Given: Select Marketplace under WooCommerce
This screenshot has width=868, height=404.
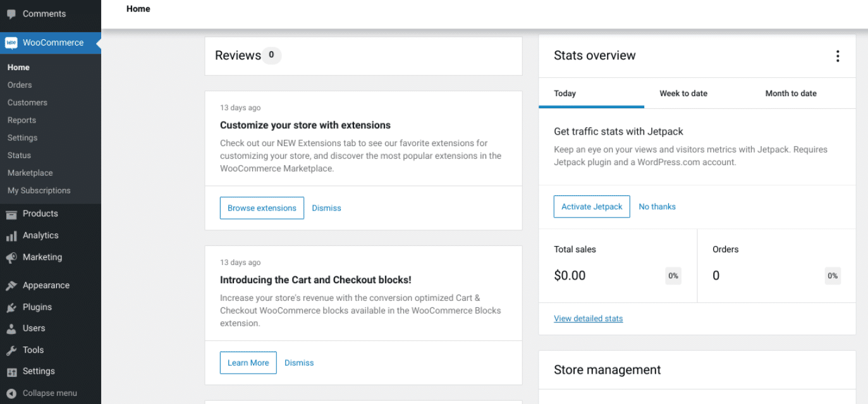Looking at the screenshot, I should click(x=30, y=173).
